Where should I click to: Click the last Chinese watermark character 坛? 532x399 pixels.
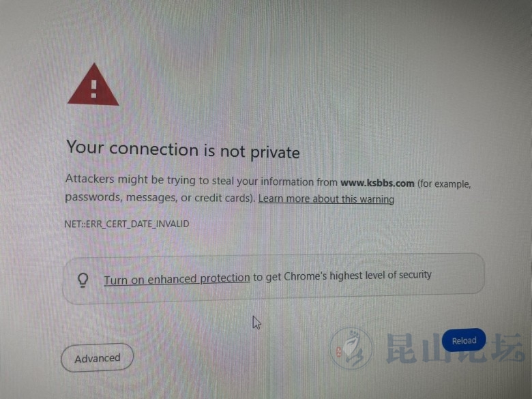point(509,347)
